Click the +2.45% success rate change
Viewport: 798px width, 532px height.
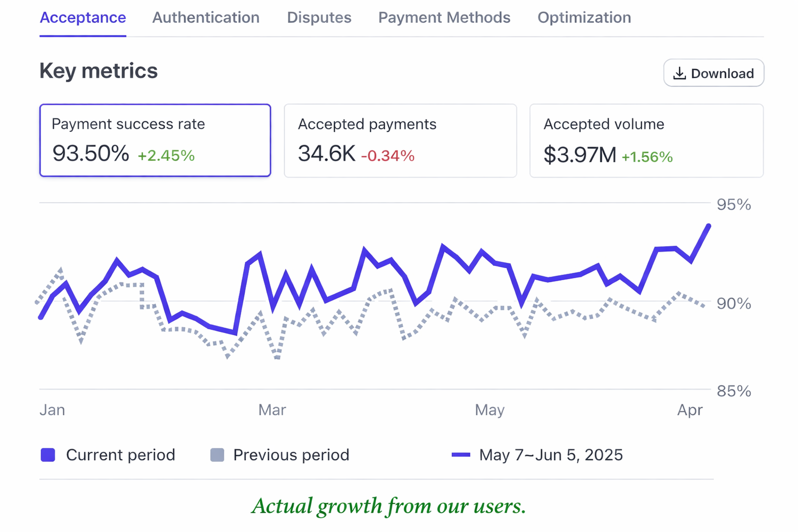[166, 155]
